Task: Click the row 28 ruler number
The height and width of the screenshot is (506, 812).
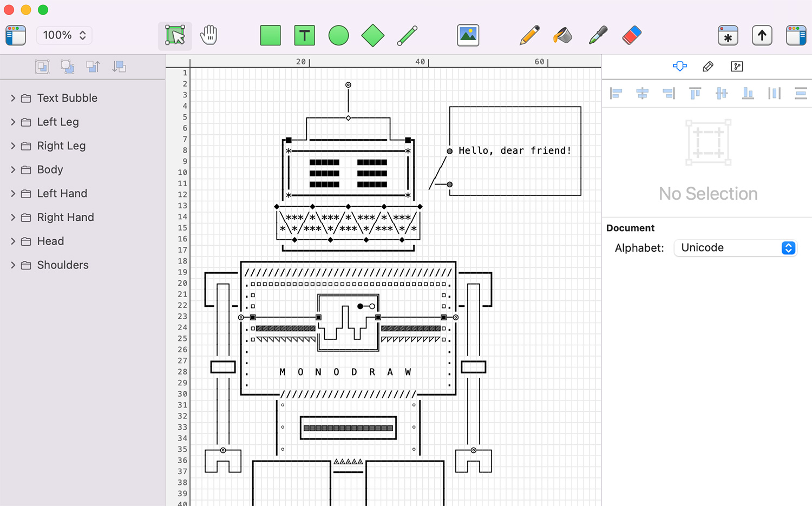Action: [182, 372]
